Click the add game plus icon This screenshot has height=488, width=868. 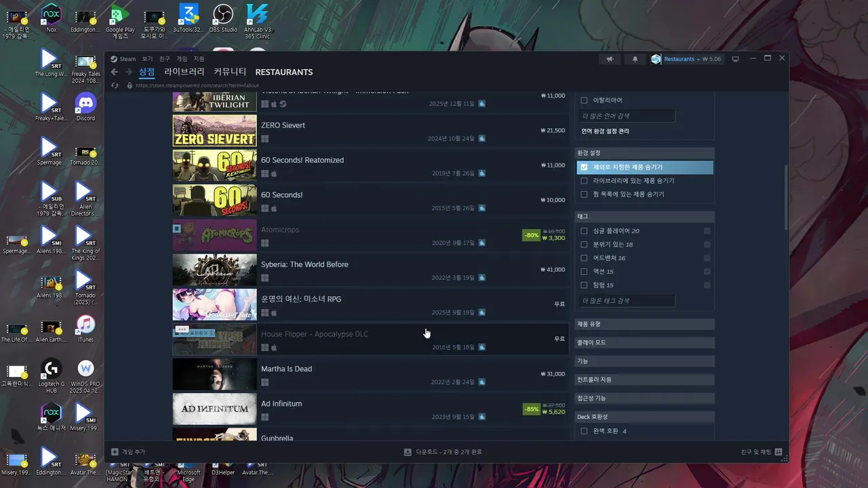click(115, 451)
